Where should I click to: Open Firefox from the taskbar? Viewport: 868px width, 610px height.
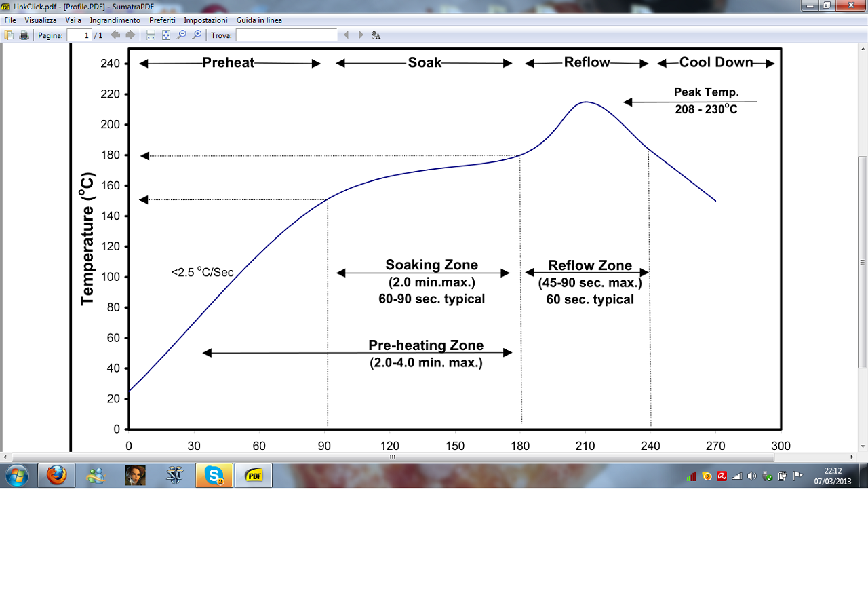56,476
